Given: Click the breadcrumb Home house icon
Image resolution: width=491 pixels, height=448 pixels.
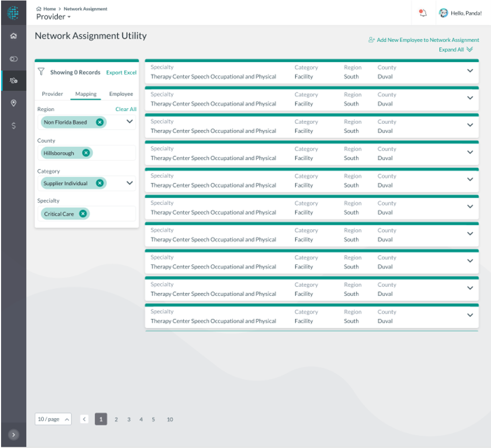Looking at the screenshot, I should click(39, 9).
